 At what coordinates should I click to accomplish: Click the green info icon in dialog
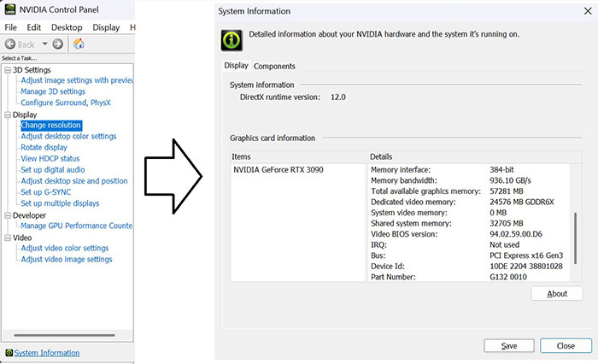232,40
